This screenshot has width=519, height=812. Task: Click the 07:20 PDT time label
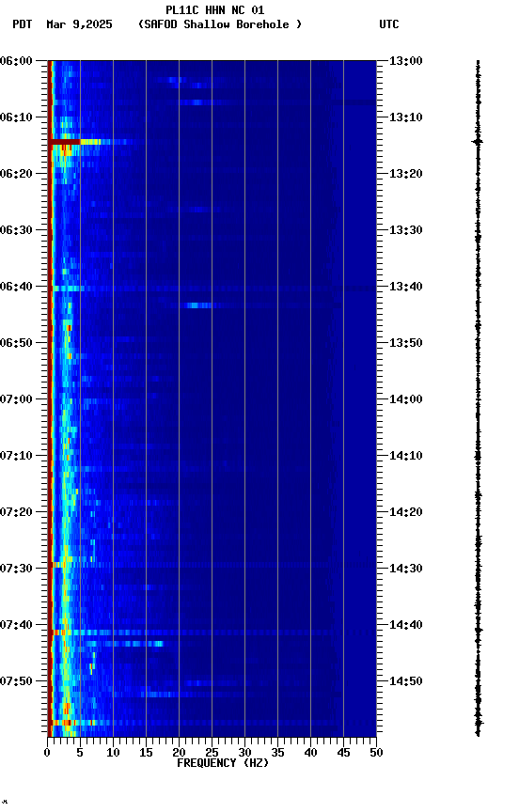tap(16, 512)
